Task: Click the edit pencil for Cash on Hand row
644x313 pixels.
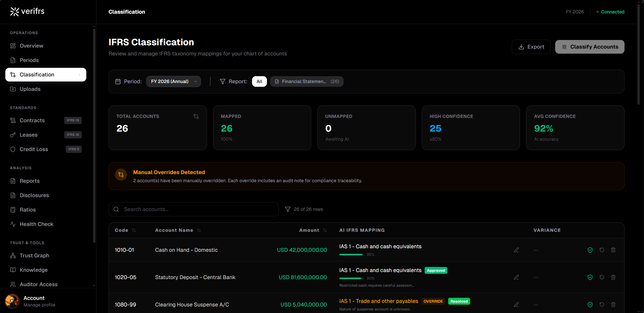Action: coord(516,250)
